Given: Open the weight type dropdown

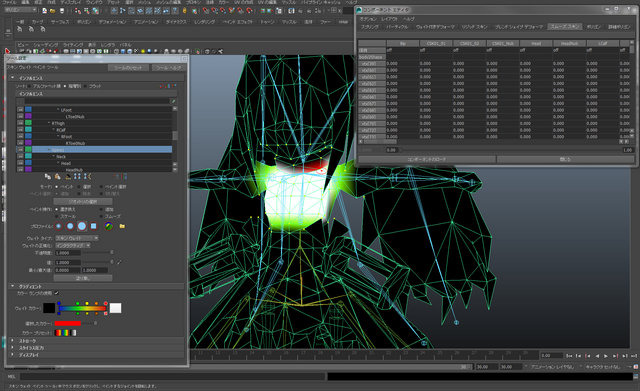Looking at the screenshot, I should pyautogui.click(x=77, y=238).
